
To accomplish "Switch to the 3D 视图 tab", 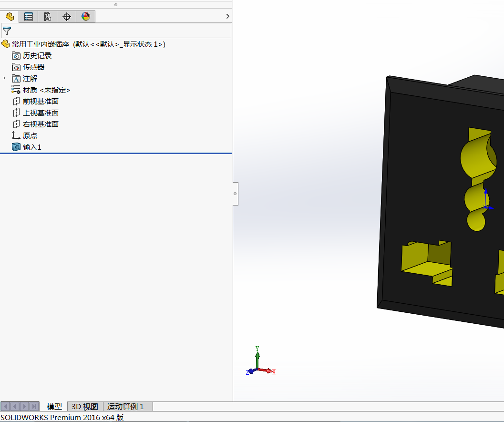I will pos(85,407).
